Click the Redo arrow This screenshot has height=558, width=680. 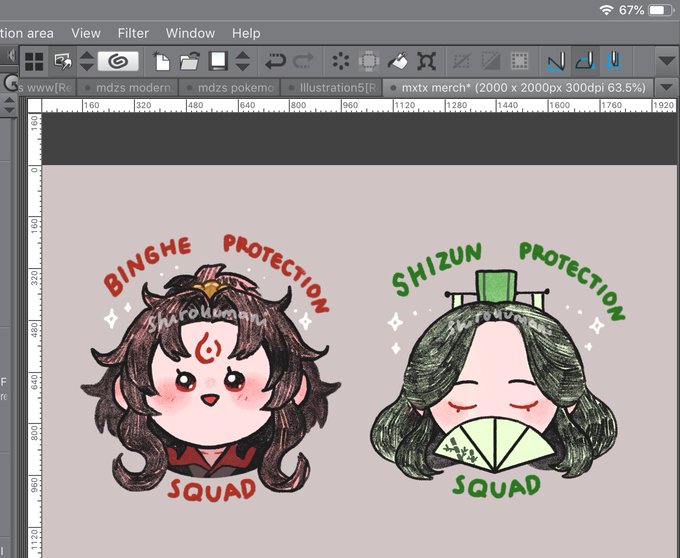click(x=303, y=61)
